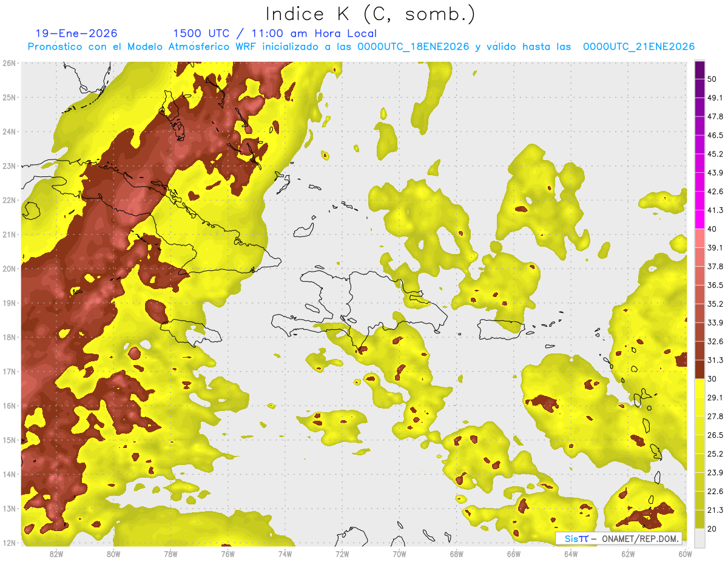Viewport: 728px width, 562px height.
Task: Click latitude axis label 19N
Action: pos(9,303)
